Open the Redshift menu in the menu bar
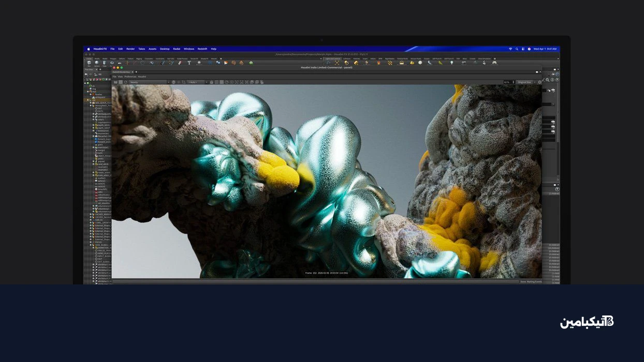Viewport: 644px width, 362px height. pos(203,49)
